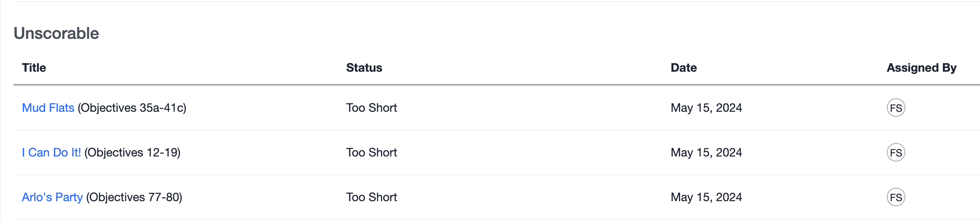Click the Assigned By column header
Image resolution: width=980 pixels, height=221 pixels.
click(x=921, y=68)
